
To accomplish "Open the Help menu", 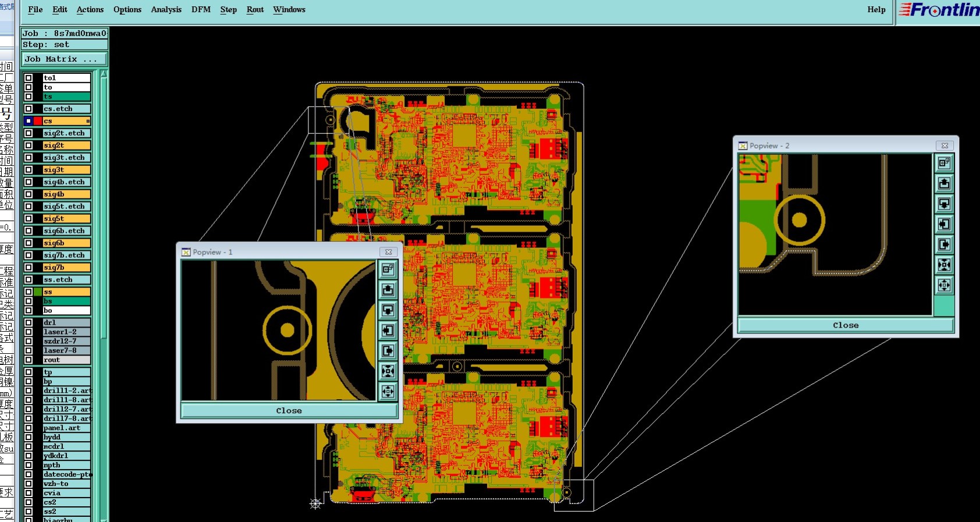I will pos(876,9).
